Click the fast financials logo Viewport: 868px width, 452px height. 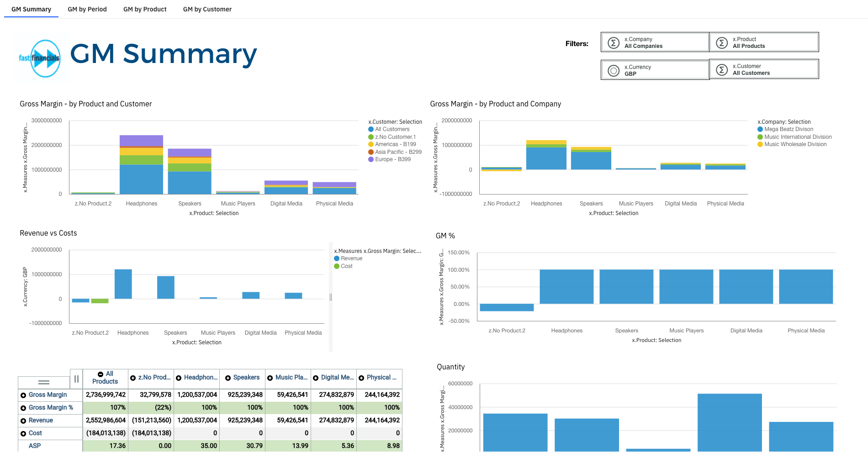click(39, 58)
